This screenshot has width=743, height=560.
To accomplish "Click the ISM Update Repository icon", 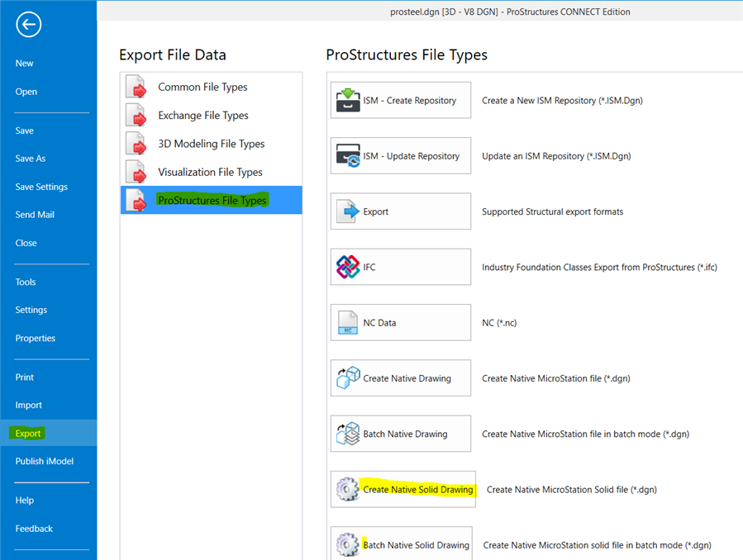I will [x=348, y=156].
